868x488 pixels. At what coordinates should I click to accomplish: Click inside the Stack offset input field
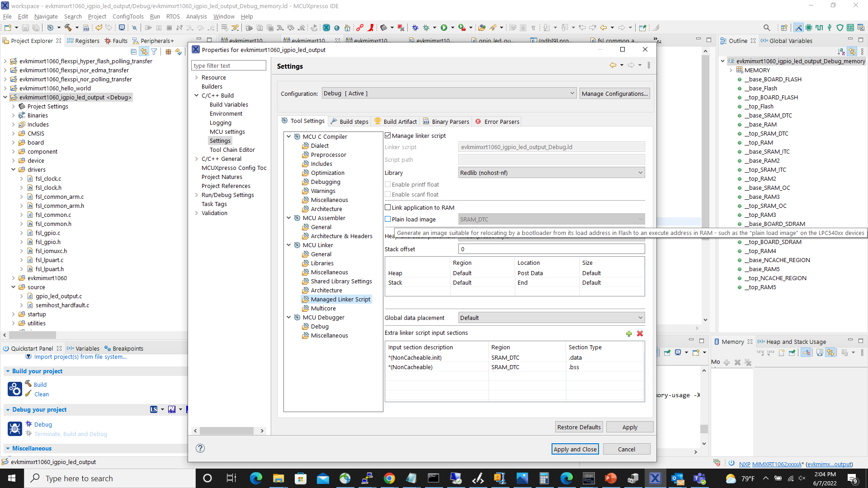point(551,249)
